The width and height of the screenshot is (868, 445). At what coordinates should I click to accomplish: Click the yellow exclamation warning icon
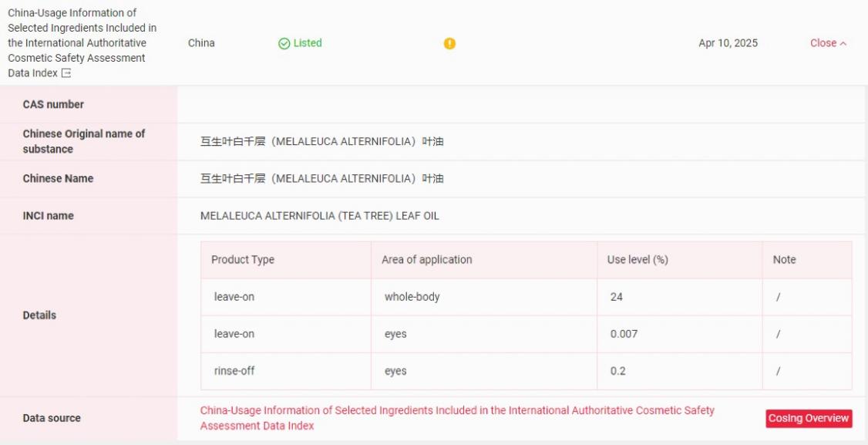pos(449,43)
